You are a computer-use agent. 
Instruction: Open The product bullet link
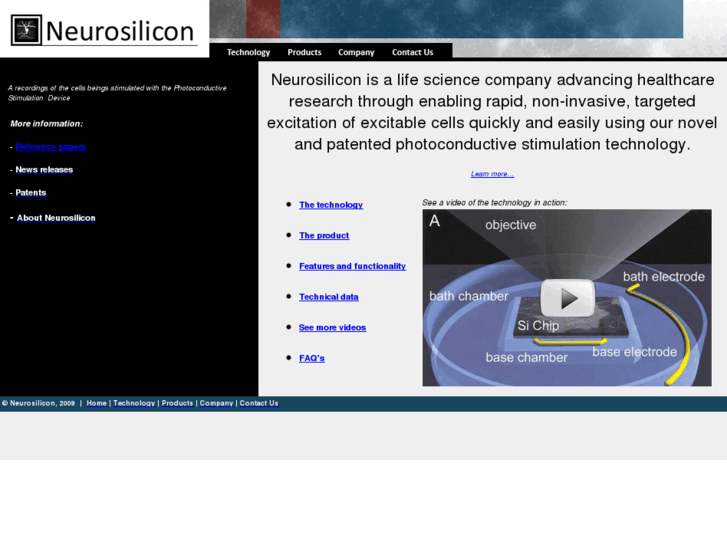[324, 236]
